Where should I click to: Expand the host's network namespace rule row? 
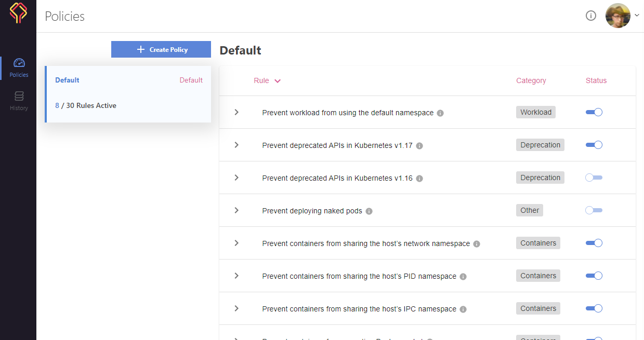[x=236, y=243]
